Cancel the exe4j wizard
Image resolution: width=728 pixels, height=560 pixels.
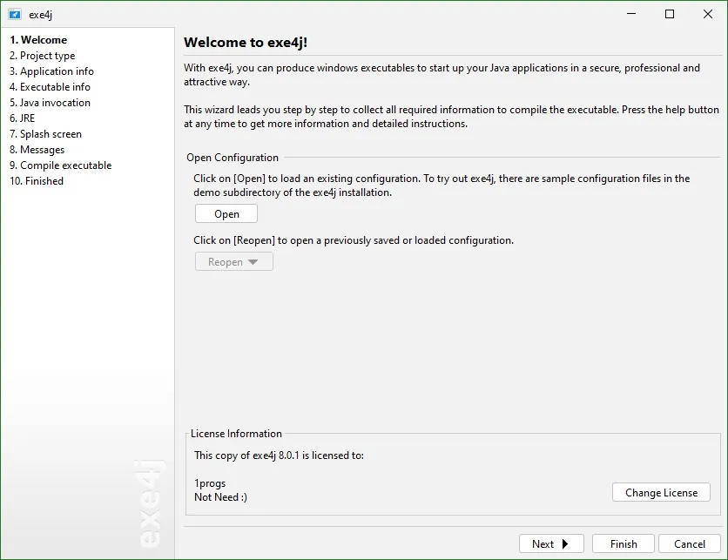pos(690,543)
